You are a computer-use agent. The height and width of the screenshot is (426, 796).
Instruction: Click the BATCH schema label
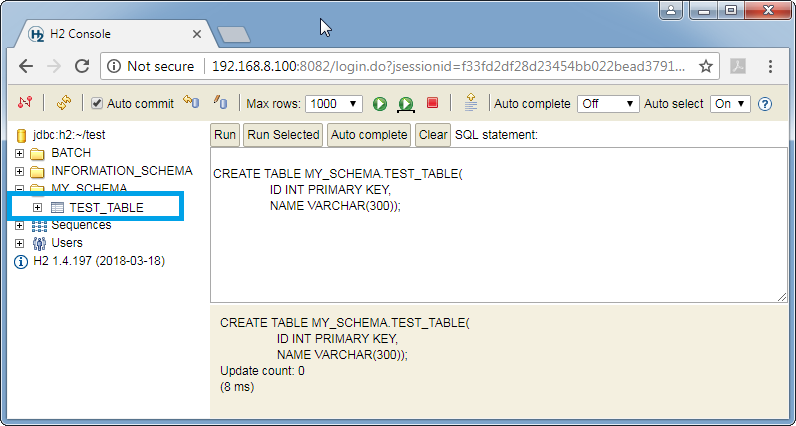click(71, 152)
